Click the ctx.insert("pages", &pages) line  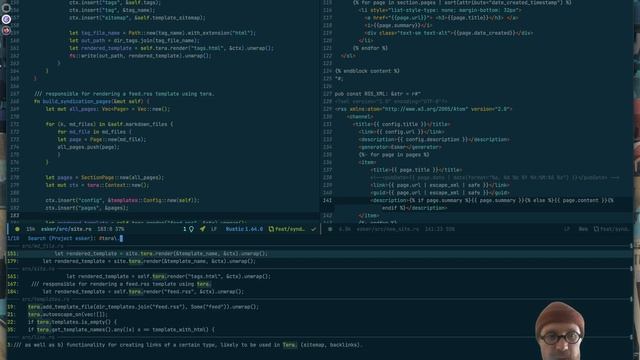tap(87, 208)
